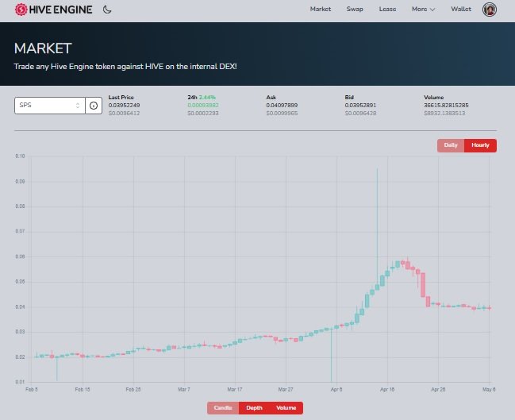515x420 pixels.
Task: Show SPS token info icon
Action: click(x=94, y=106)
